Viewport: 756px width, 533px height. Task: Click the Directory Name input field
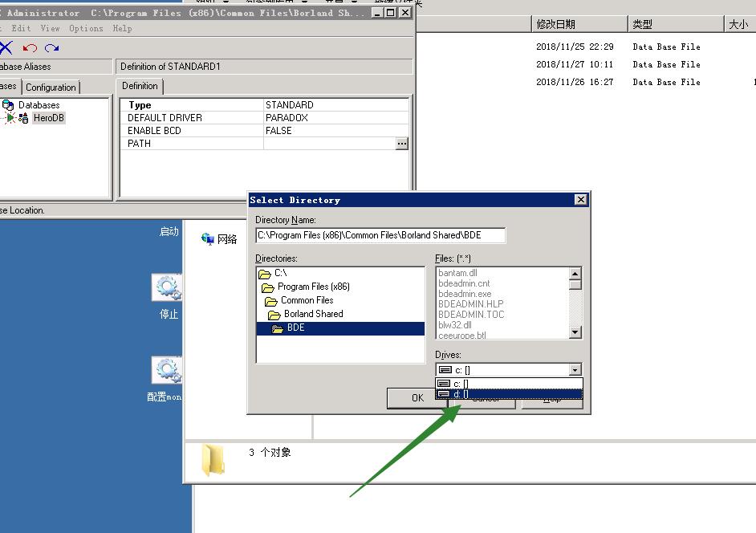point(380,235)
